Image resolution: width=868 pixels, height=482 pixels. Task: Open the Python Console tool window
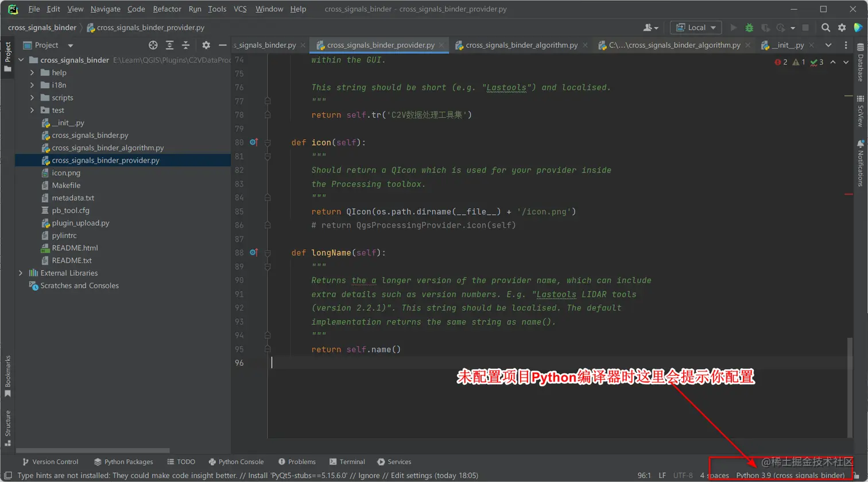pyautogui.click(x=236, y=462)
